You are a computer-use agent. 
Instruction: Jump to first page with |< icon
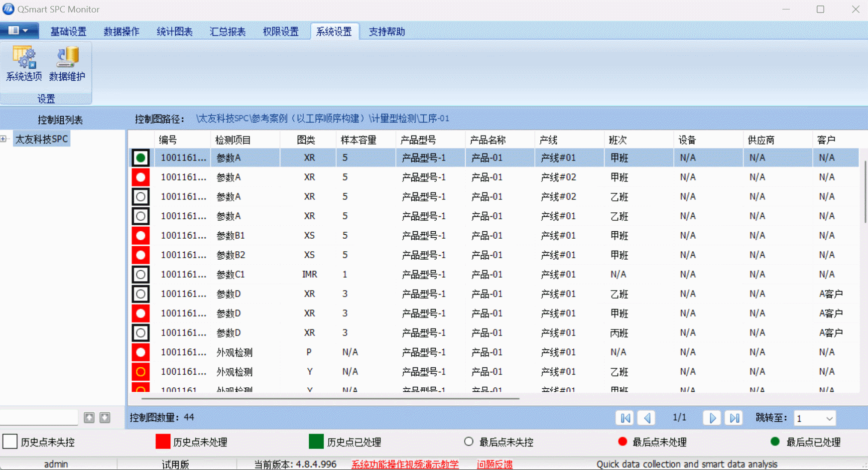coord(625,418)
